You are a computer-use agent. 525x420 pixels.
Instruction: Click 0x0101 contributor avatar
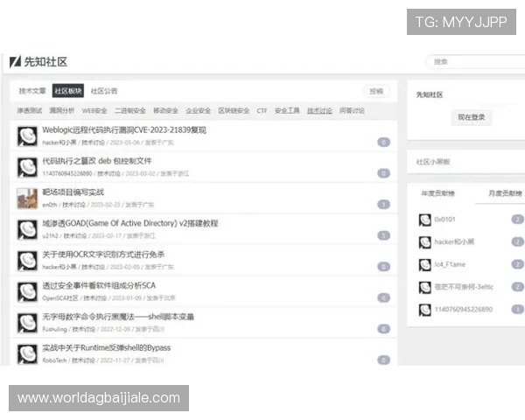(425, 220)
